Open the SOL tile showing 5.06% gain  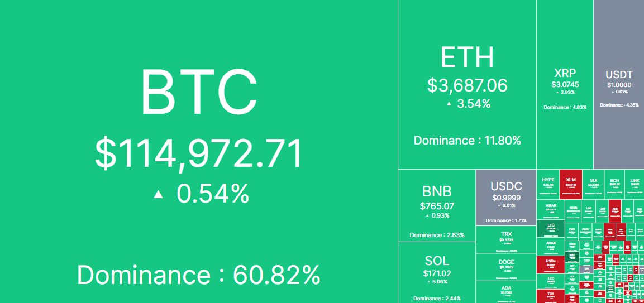[437, 272]
